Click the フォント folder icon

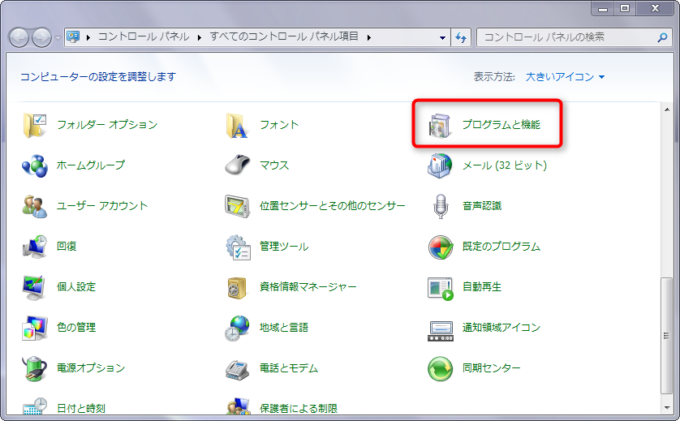point(237,125)
